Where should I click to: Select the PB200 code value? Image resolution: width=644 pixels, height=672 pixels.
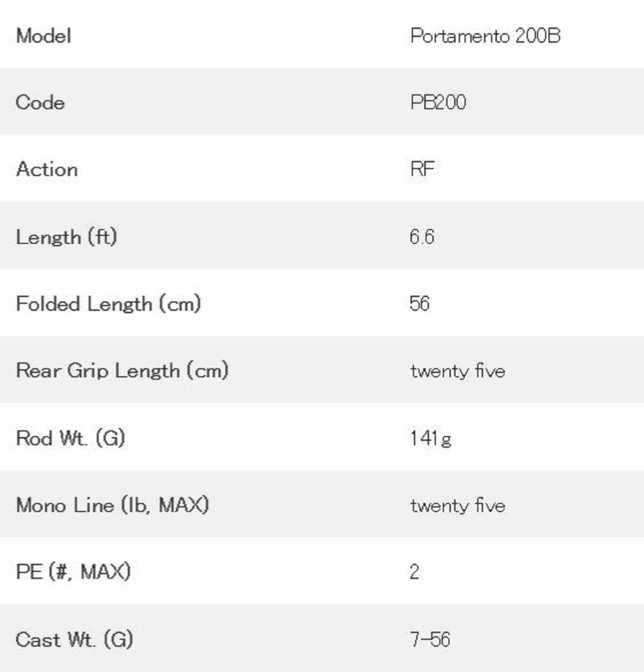click(x=438, y=102)
